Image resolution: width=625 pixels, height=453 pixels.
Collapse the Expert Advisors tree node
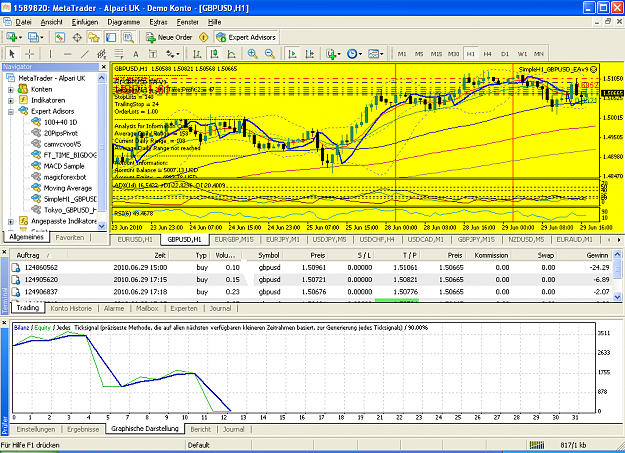pos(11,112)
